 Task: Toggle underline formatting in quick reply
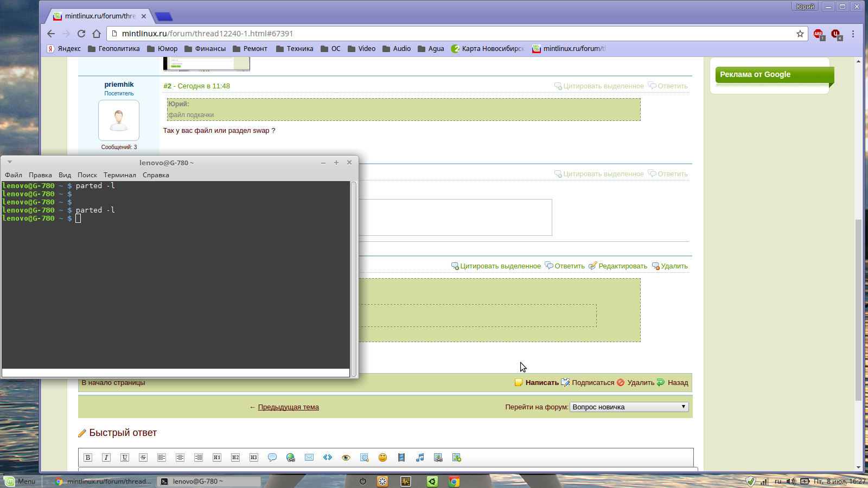pos(125,458)
